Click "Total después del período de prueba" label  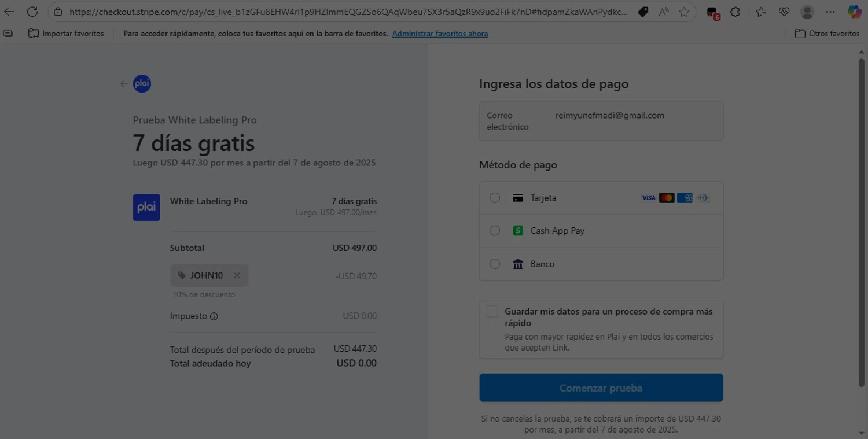point(242,350)
